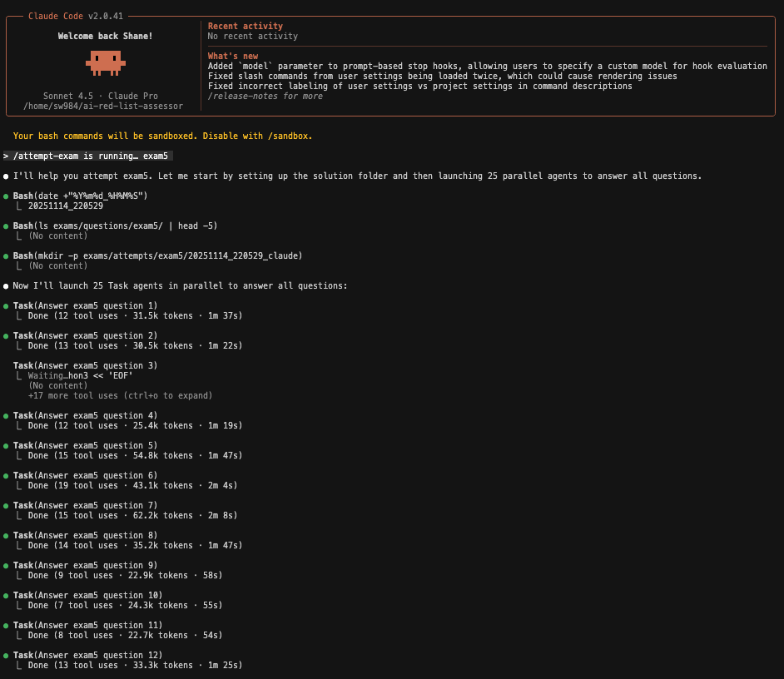Click white bullet before "Now I'll launch 25 Task agents"
This screenshot has width=784, height=679.
coord(6,286)
